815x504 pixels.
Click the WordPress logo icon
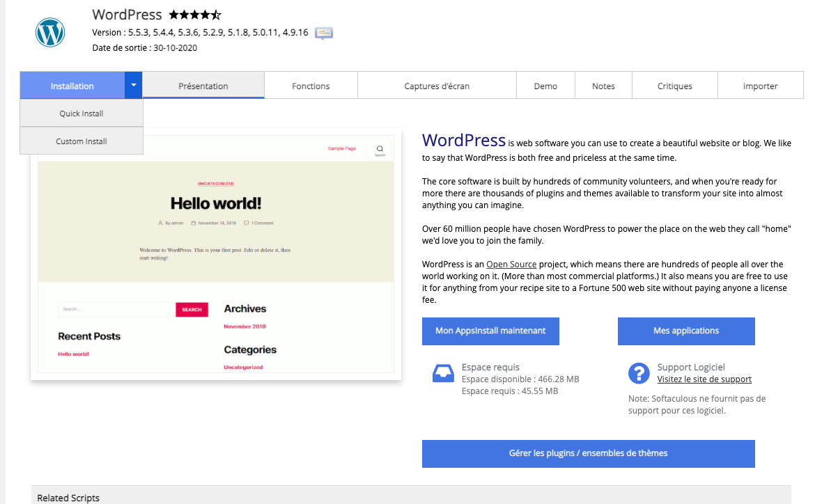(50, 32)
